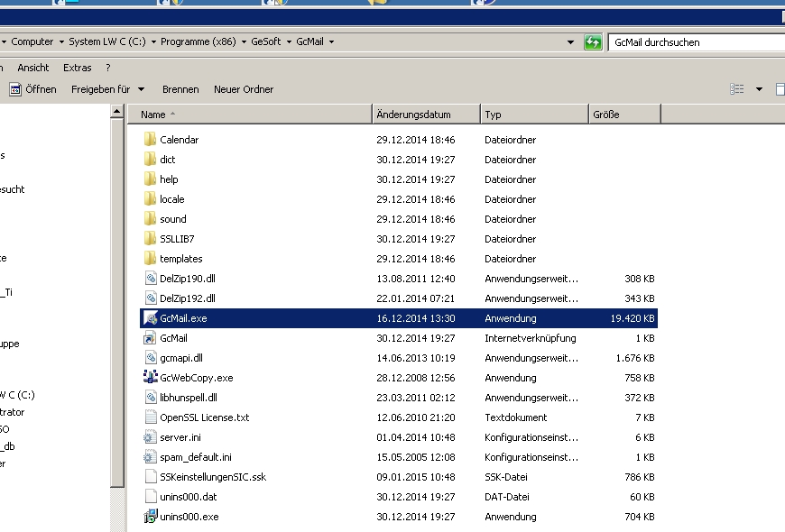Viewport: 785px width, 532px height.
Task: Expand the Computer breadcrumb dropdown arrow
Action: [x=61, y=41]
